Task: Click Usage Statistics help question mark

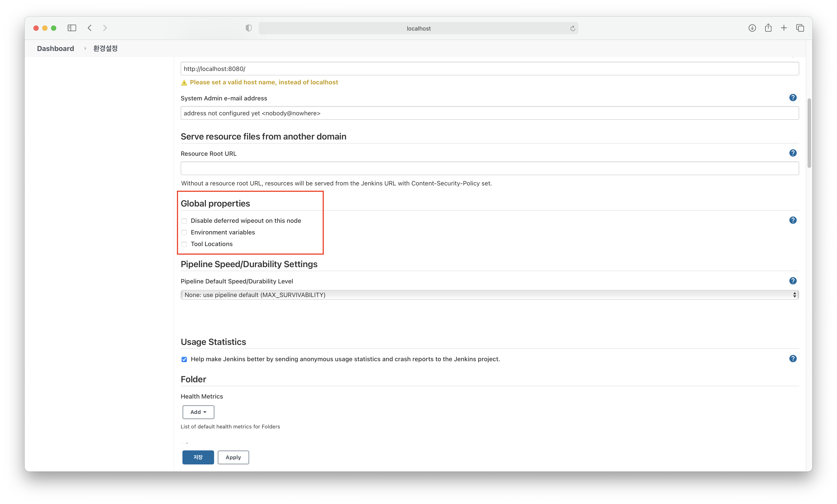Action: pos(793,359)
